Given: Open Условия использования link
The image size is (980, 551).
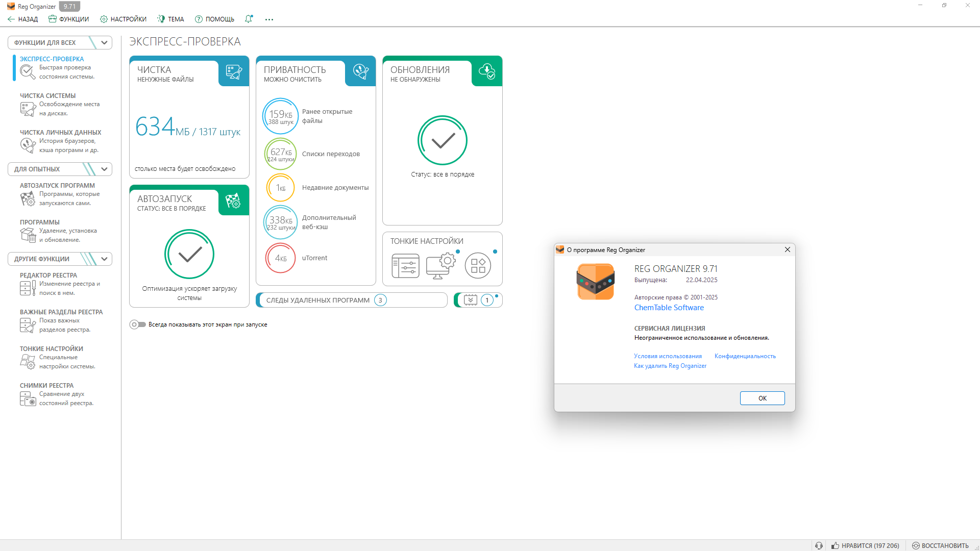Looking at the screenshot, I should pos(668,356).
